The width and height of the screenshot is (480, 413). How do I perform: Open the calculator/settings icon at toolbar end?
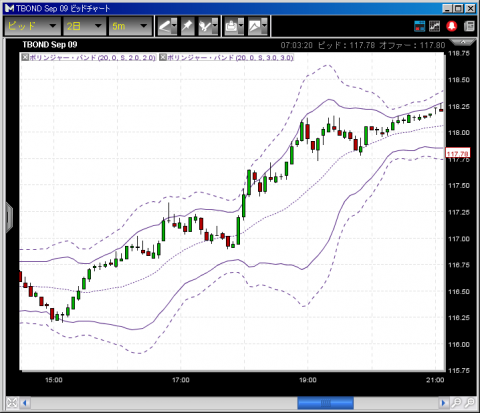469,26
